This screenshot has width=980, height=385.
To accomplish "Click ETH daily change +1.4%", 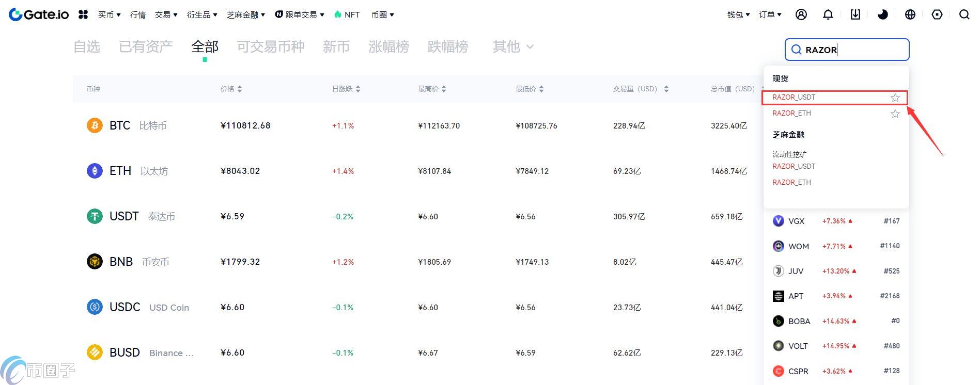I will click(x=343, y=171).
